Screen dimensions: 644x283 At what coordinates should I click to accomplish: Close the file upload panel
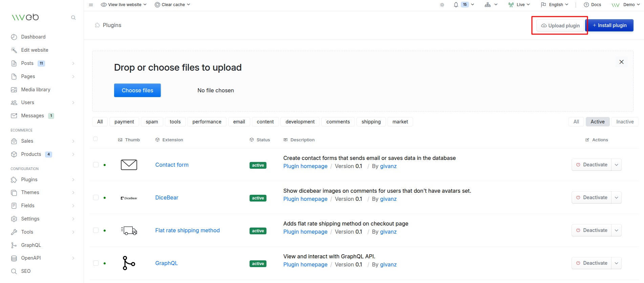tap(621, 62)
